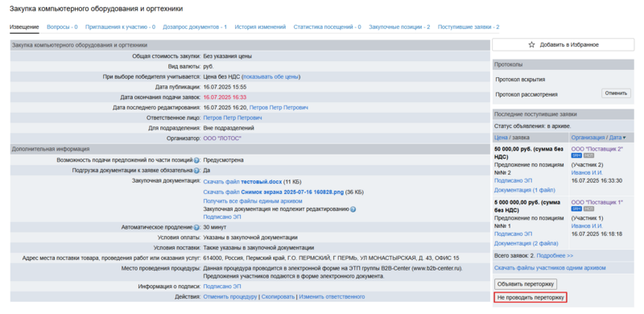This screenshot has width=644, height=314.
Task: Open Иванов И.И. link under Участник 2
Action: point(587,172)
